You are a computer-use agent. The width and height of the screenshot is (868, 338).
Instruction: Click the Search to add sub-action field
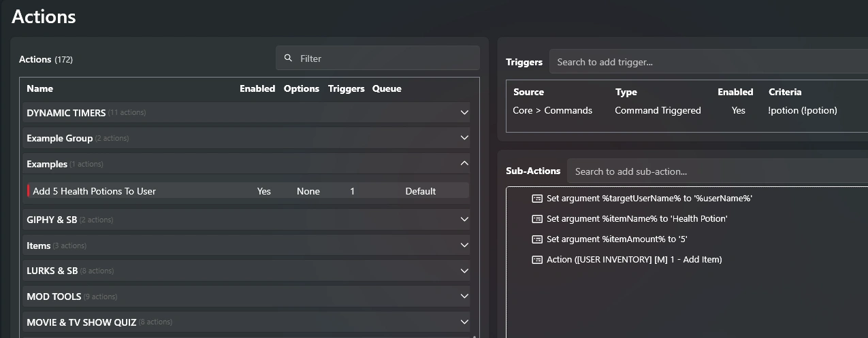click(718, 171)
